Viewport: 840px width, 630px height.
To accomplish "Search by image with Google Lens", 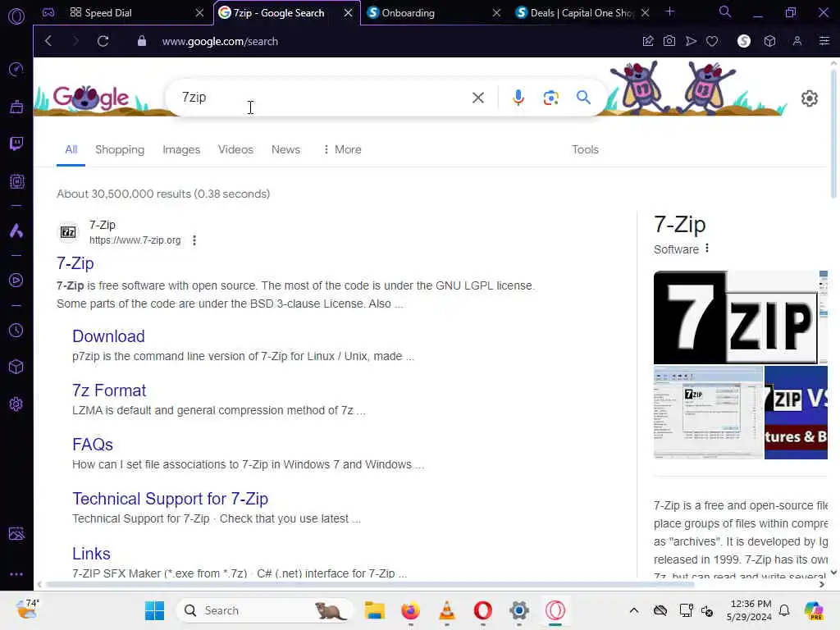I will pos(550,98).
